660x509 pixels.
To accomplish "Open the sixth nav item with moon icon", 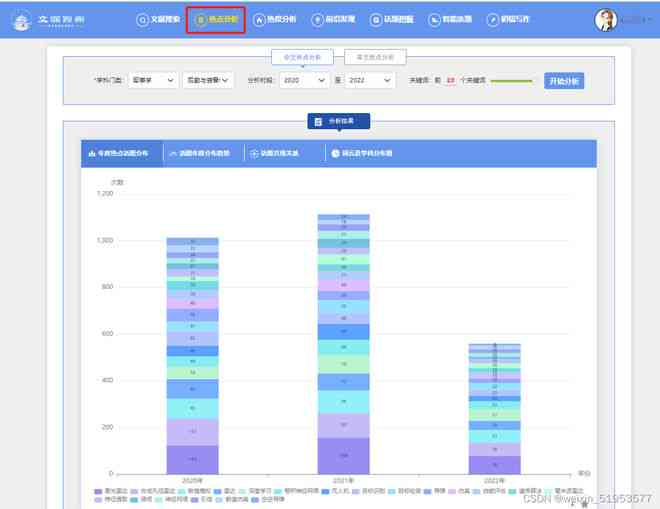I will 450,19.
